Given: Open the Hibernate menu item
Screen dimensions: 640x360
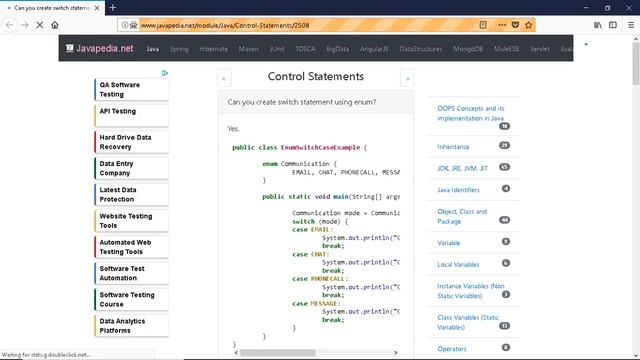Looking at the screenshot, I should tap(213, 49).
